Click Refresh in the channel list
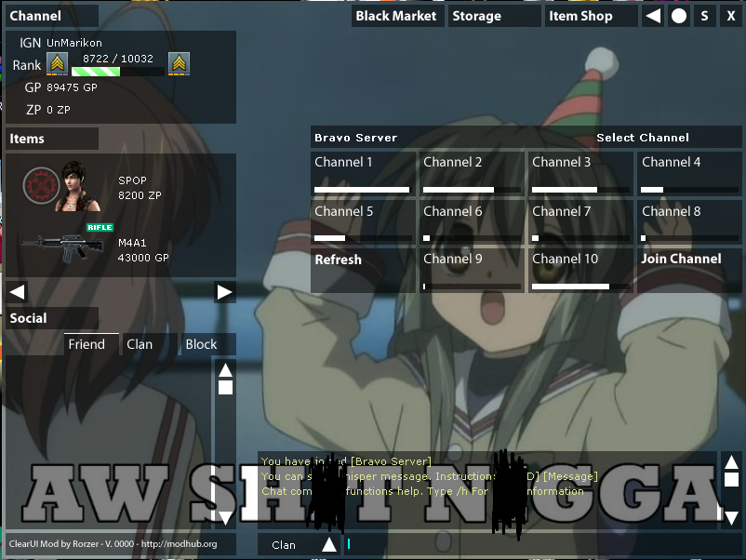Viewport: 746px width, 560px height. pyautogui.click(x=338, y=259)
